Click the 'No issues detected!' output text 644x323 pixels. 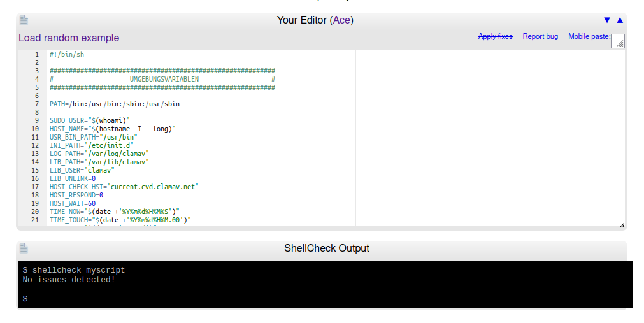click(x=69, y=280)
